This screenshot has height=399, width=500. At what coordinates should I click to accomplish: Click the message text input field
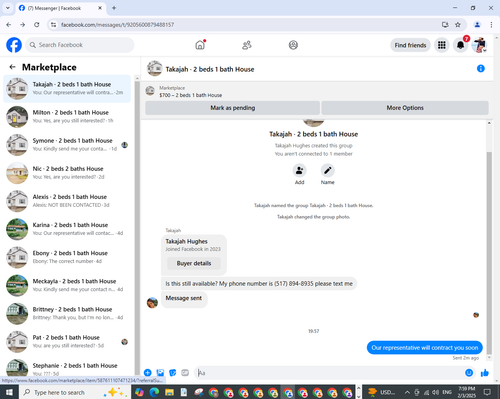tap(328, 373)
